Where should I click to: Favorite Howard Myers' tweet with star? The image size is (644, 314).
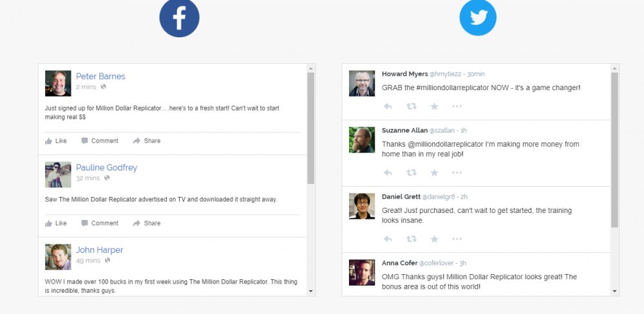[x=434, y=106]
